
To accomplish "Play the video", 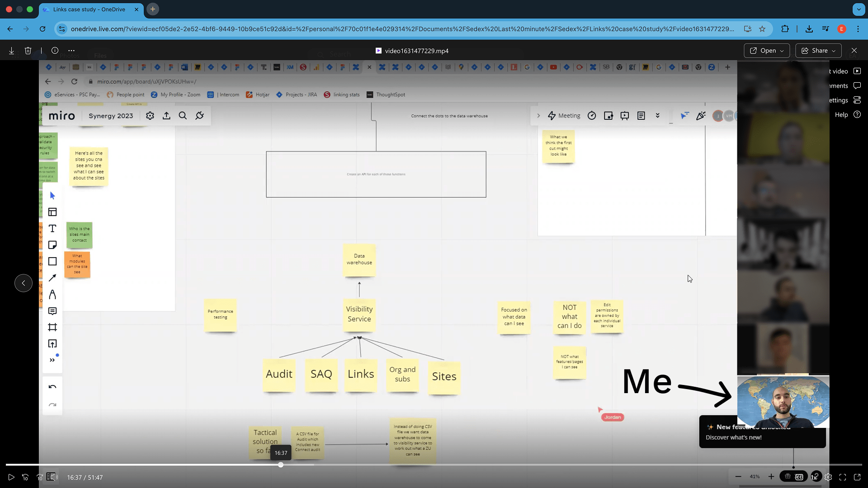I will click(11, 477).
